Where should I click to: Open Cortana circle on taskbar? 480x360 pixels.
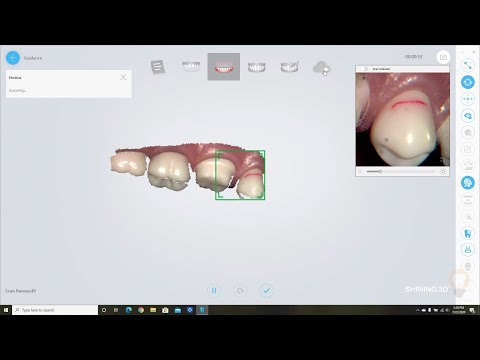tap(104, 310)
